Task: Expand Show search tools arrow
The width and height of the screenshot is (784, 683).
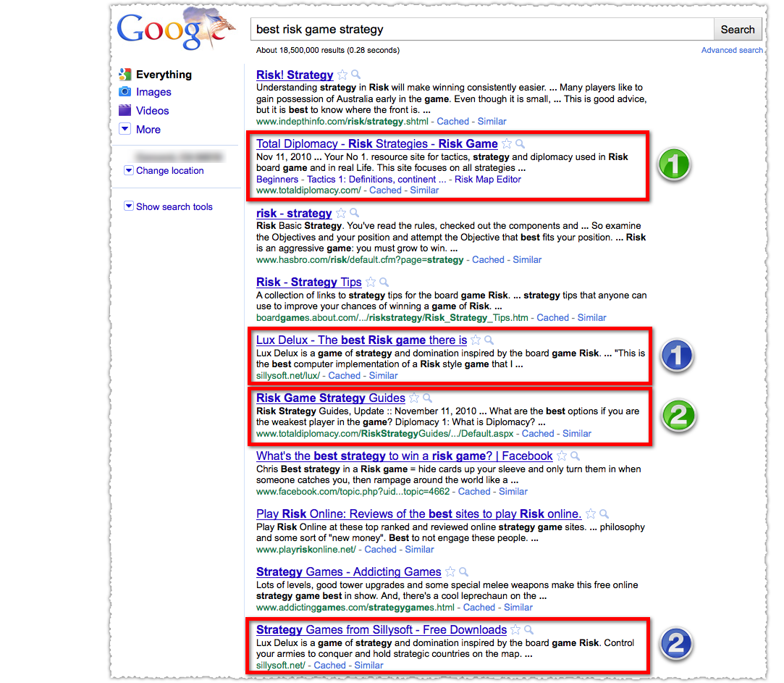Action: (x=129, y=206)
